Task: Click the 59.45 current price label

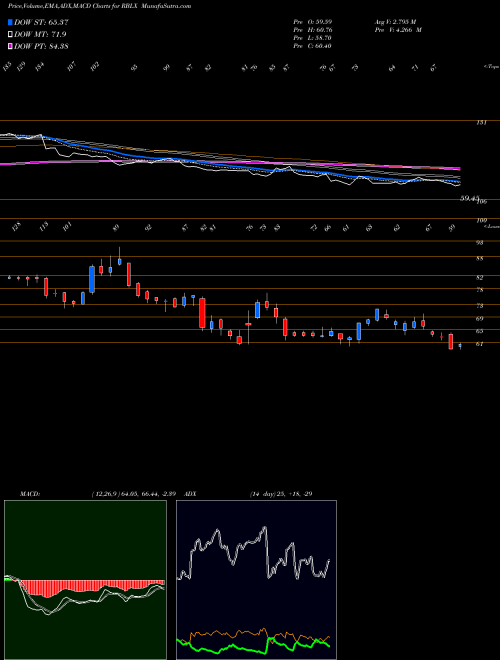Action: (x=469, y=197)
